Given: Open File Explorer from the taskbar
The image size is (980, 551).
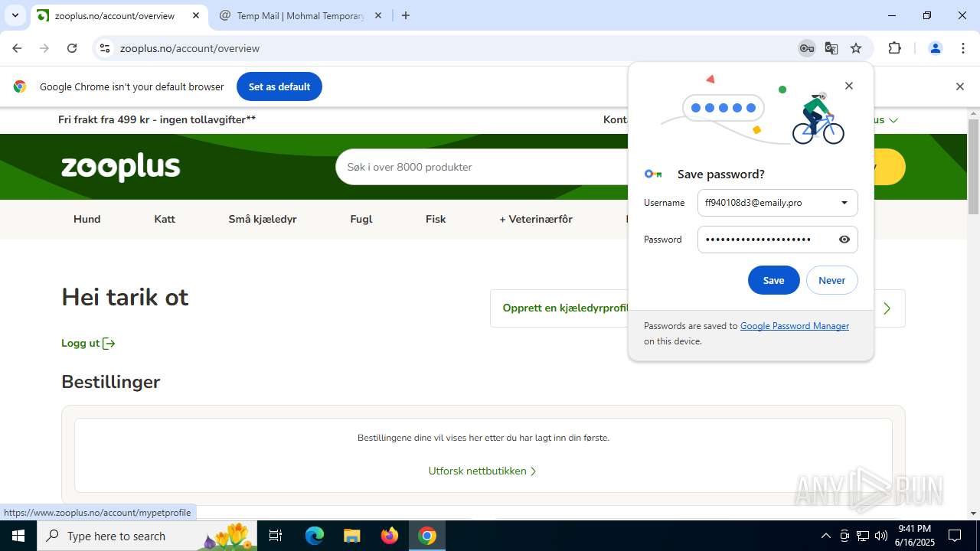Looking at the screenshot, I should (x=351, y=536).
